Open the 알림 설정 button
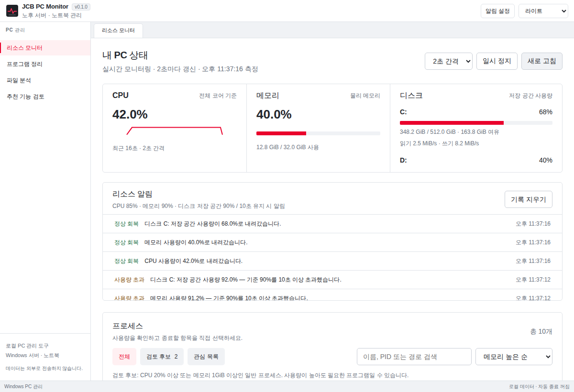The height and width of the screenshot is (392, 574). tap(497, 11)
